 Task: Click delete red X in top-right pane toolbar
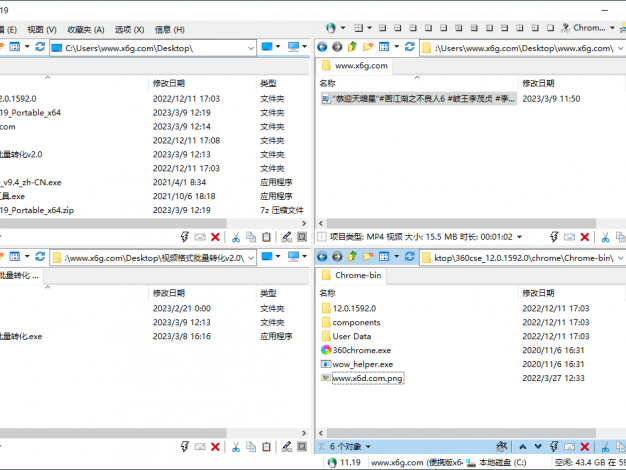585,237
